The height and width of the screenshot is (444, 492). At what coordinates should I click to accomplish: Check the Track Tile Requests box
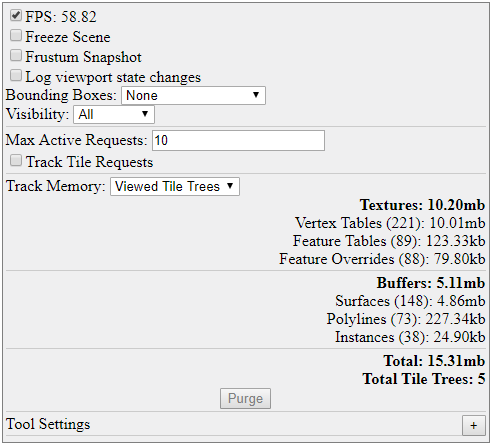[16, 160]
